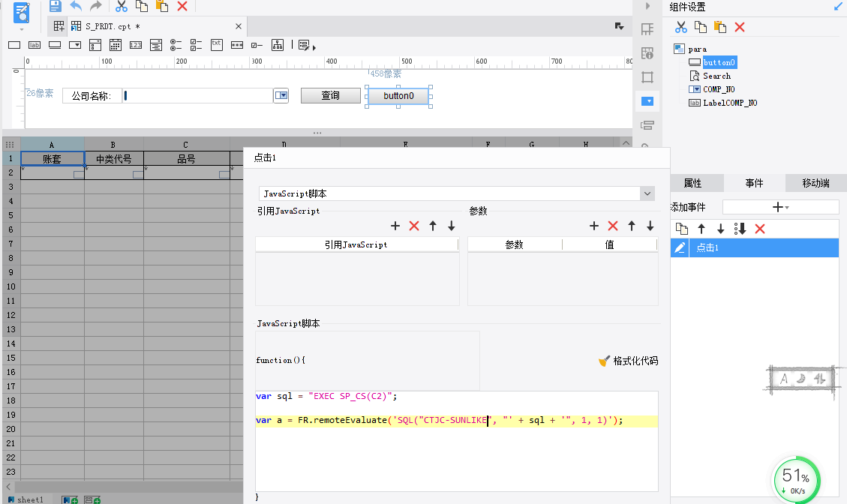This screenshot has width=847, height=504.
Task: Select cell A1 账套
Action: point(53,159)
